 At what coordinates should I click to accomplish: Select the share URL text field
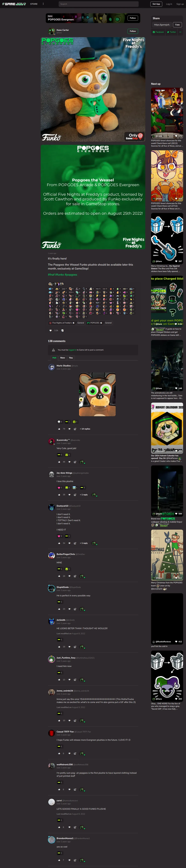[162, 25]
